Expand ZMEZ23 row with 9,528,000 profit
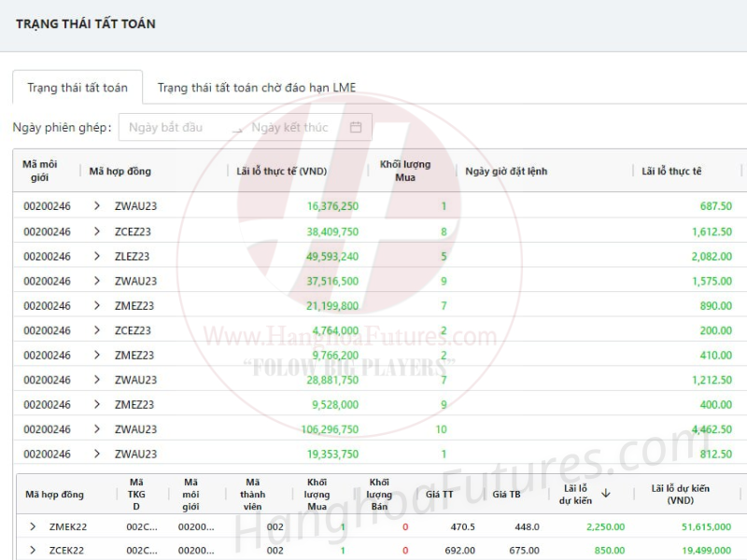The image size is (747, 560). coord(97,404)
